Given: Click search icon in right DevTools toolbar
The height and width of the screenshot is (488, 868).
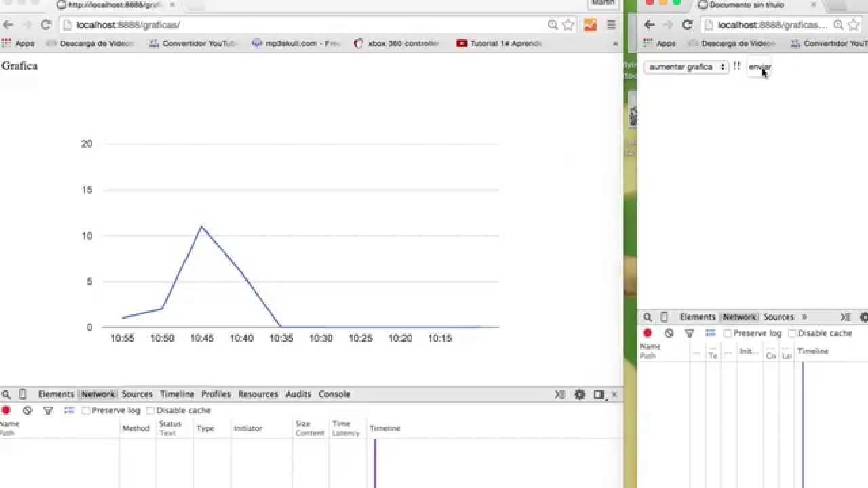Looking at the screenshot, I should pos(648,317).
